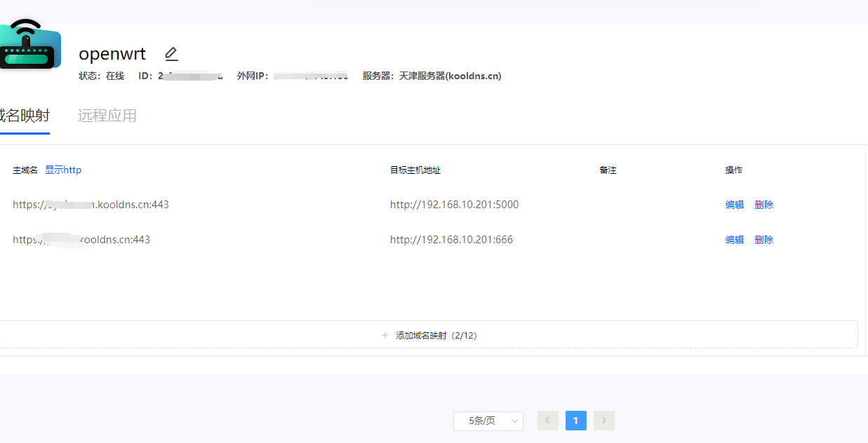Image resolution: width=868 pixels, height=443 pixels.
Task: Edit the port 666 mapping entry
Action: tap(734, 239)
